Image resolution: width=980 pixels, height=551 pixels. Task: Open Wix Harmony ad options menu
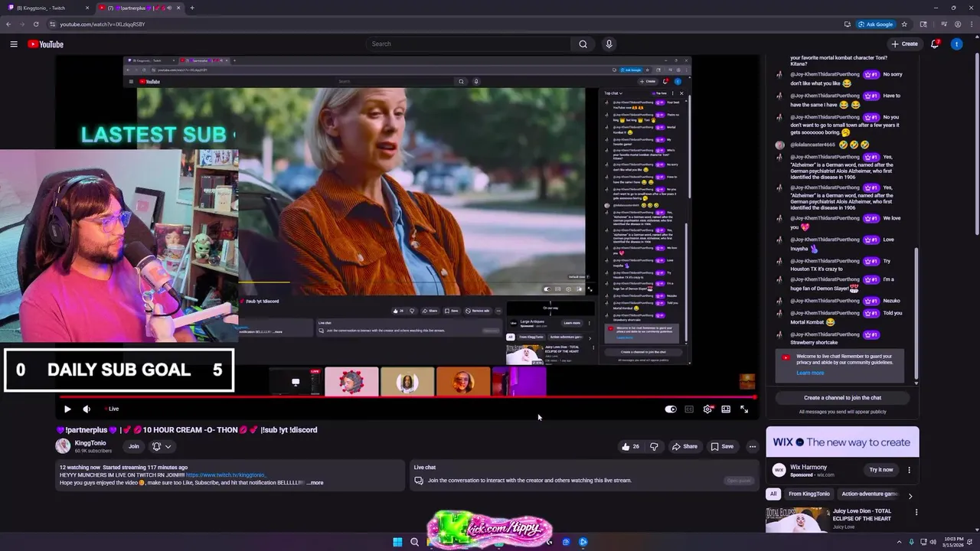(910, 470)
